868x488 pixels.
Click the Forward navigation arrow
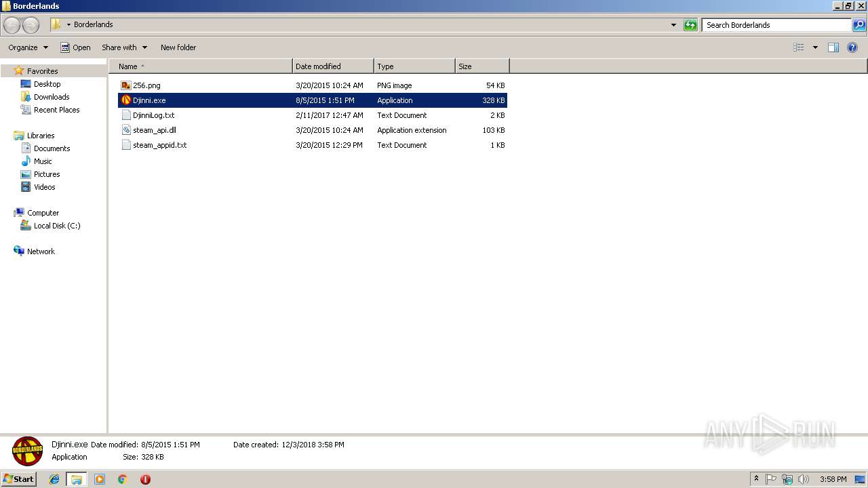pos(31,25)
